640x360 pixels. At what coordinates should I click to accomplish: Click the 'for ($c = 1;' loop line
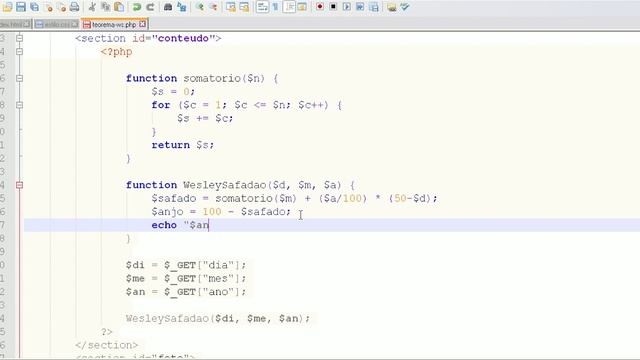click(x=247, y=105)
